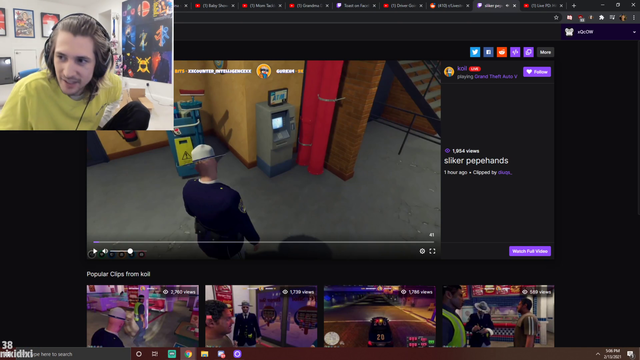Bookmark this page with the star icon
640x360 pixels.
pos(556,18)
